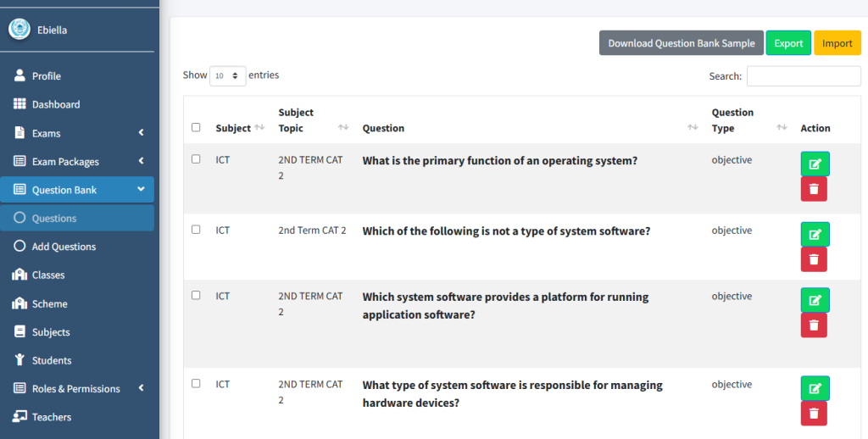Click the Dashboard grid icon in sidebar

[19, 104]
